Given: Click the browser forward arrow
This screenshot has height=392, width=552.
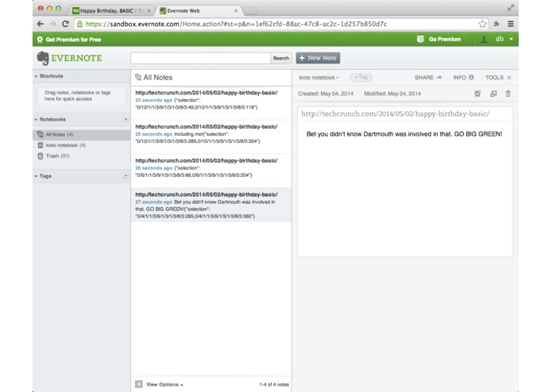Looking at the screenshot, I should pyautogui.click(x=52, y=24).
